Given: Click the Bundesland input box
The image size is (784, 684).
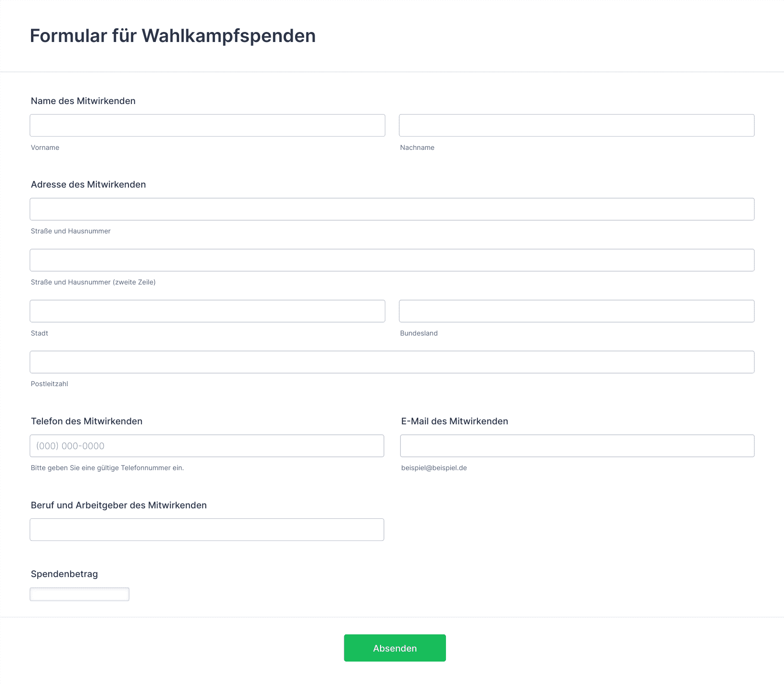Looking at the screenshot, I should (x=577, y=311).
